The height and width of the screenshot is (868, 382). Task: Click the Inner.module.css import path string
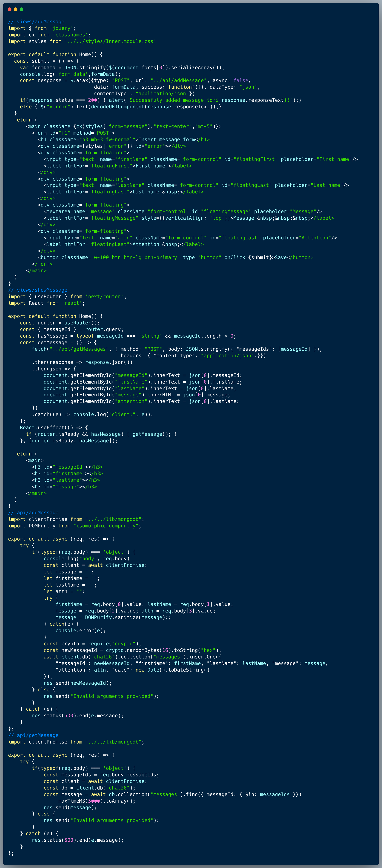tap(110, 41)
